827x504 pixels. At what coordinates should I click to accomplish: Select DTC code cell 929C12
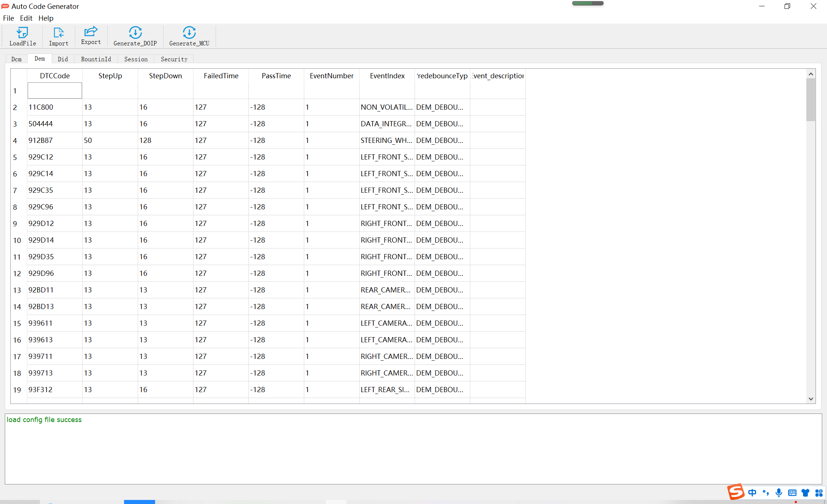click(x=55, y=157)
